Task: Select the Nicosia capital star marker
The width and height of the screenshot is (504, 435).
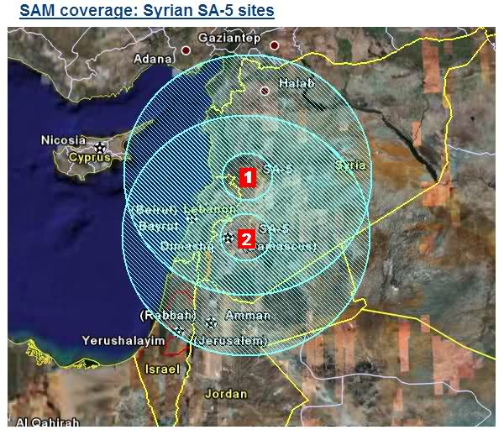Action: (x=100, y=149)
